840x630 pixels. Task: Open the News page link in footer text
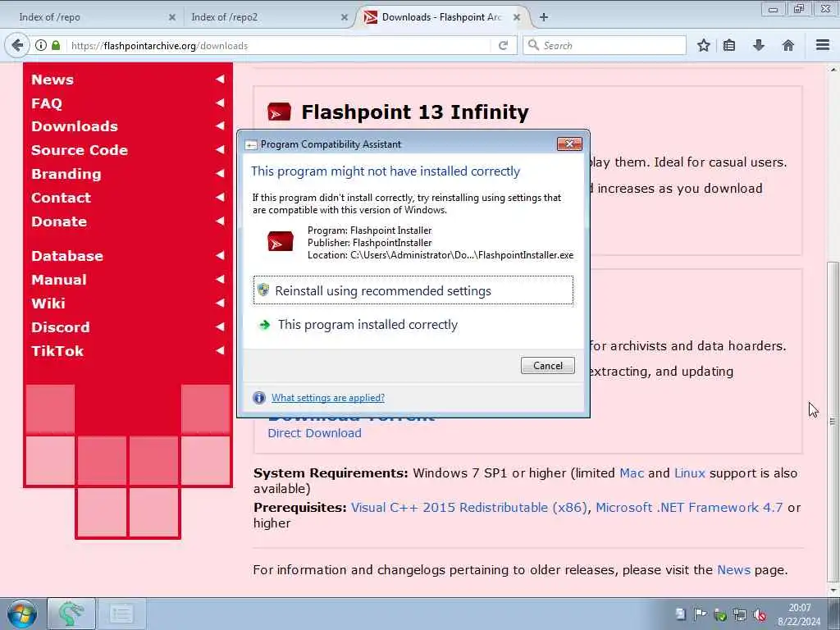tap(733, 569)
